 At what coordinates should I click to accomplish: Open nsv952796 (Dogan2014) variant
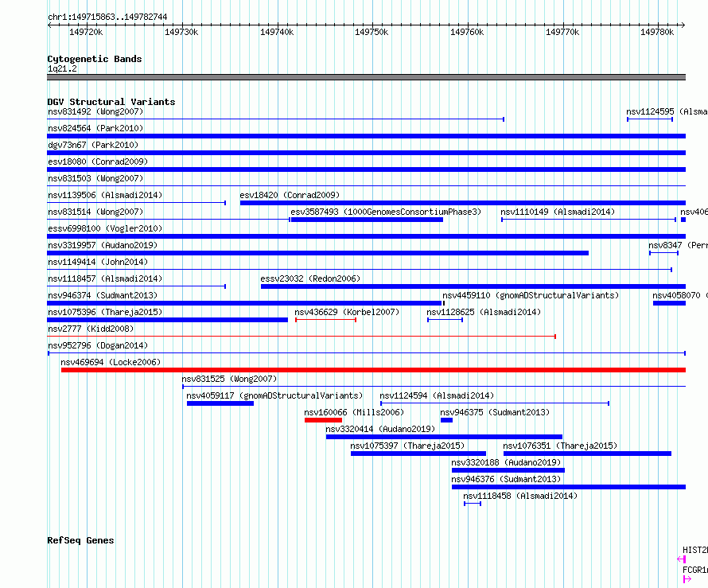pyautogui.click(x=366, y=353)
